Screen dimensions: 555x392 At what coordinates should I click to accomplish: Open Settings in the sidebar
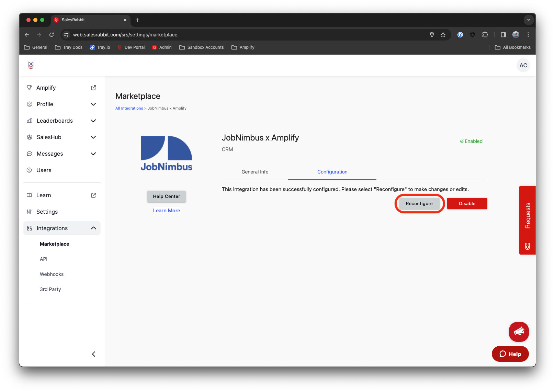click(62, 212)
